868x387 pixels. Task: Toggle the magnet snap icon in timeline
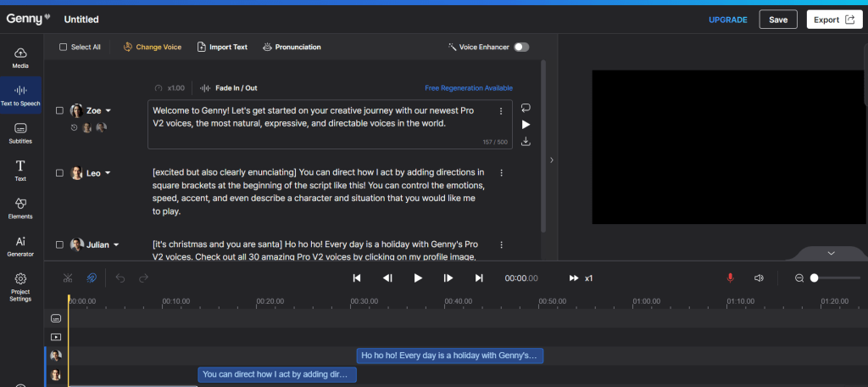click(92, 278)
